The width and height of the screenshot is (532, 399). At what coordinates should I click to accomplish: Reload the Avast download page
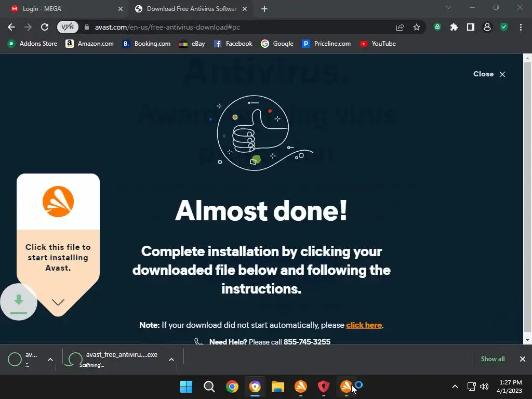pyautogui.click(x=45, y=27)
